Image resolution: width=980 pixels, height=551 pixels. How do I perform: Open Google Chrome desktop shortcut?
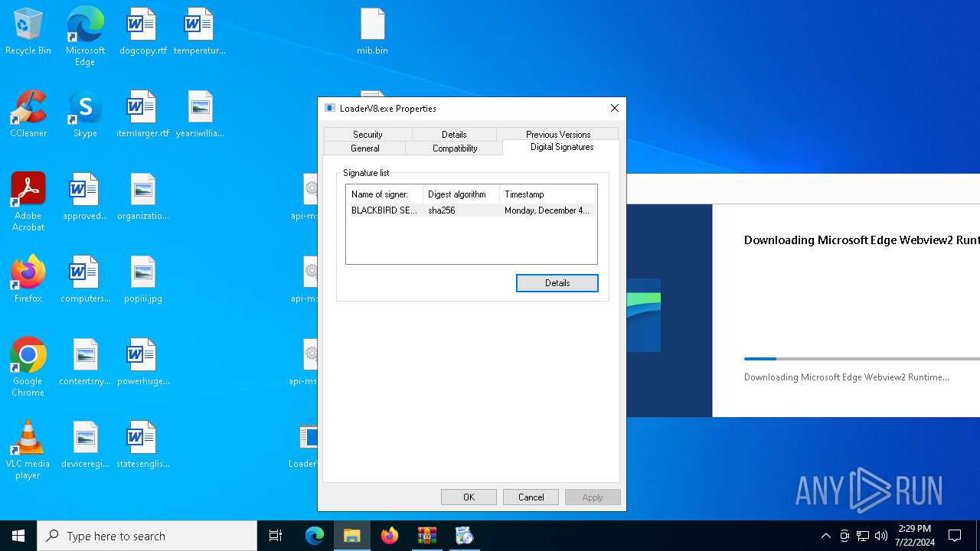[x=28, y=367]
